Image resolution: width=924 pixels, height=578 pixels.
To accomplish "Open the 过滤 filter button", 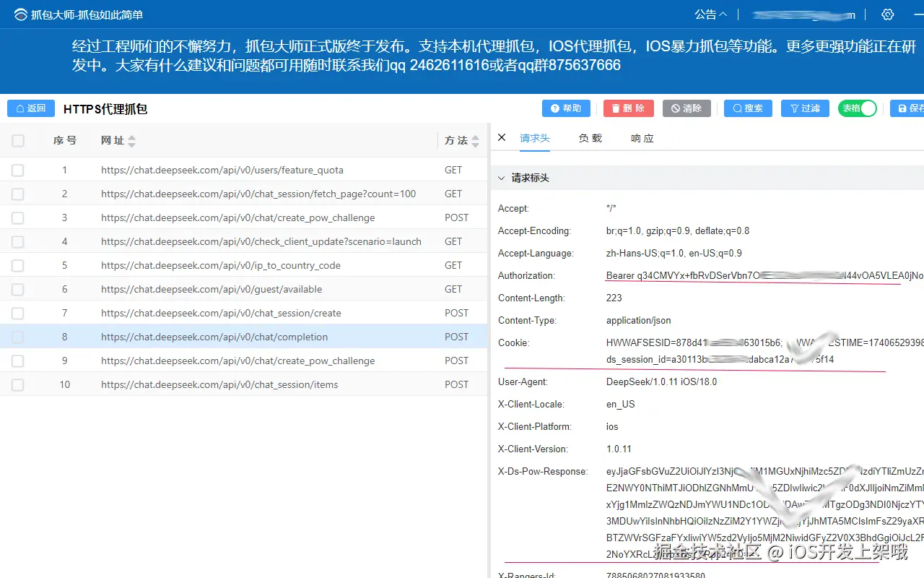I will click(805, 108).
